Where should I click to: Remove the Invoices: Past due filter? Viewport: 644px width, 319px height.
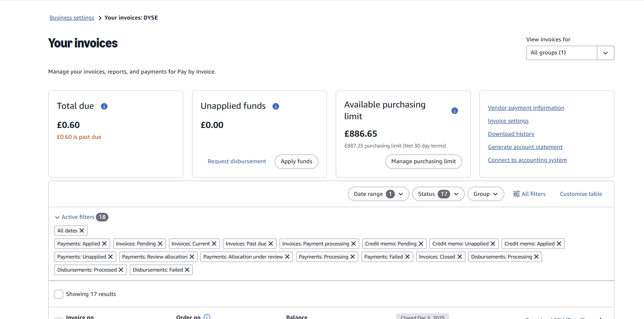coord(271,244)
